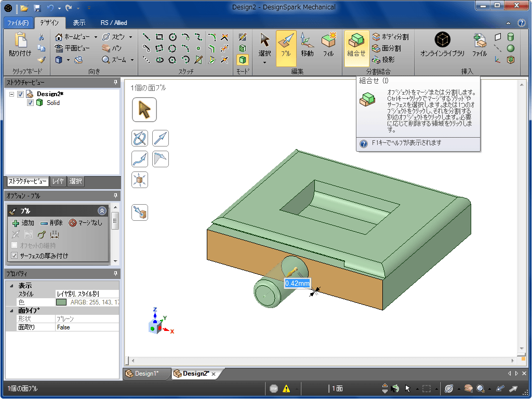Click the warning triangle in status bar

point(286,389)
